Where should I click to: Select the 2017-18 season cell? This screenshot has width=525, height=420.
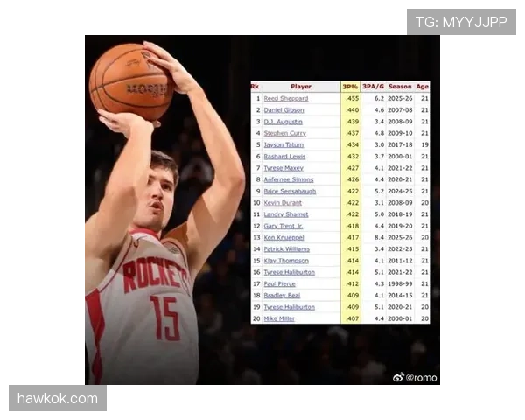click(x=400, y=144)
